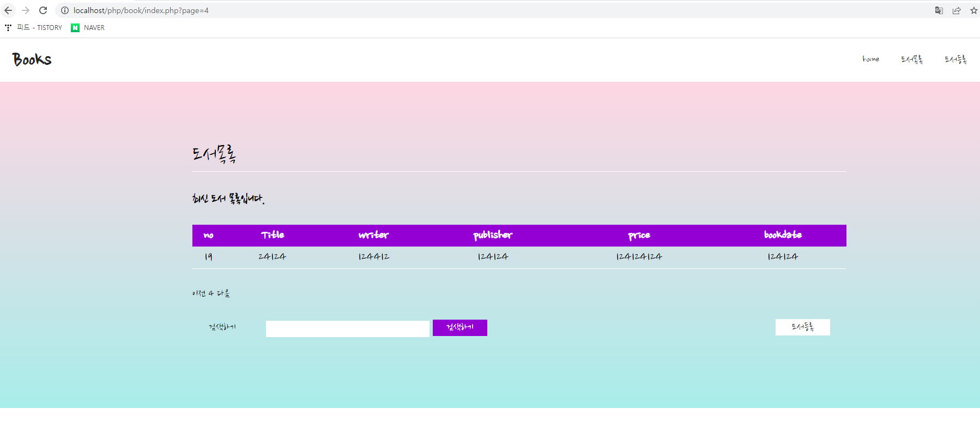Go back with the browser back arrow
The width and height of the screenshot is (980, 426).
click(x=8, y=10)
